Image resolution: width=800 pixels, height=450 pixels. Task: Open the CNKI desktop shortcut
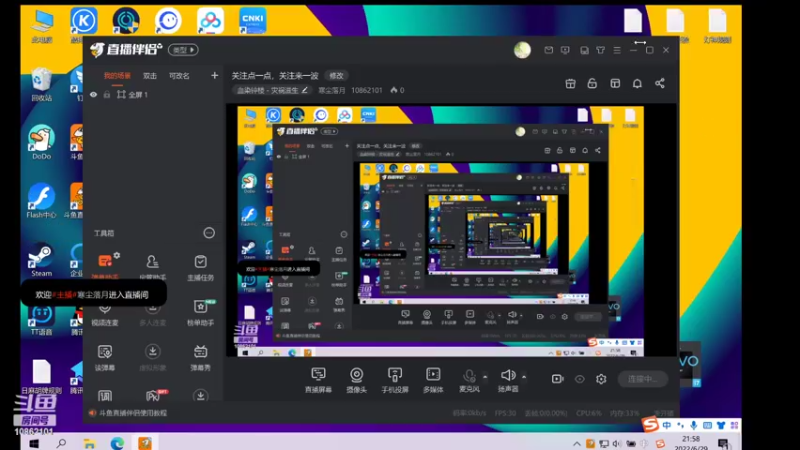click(x=253, y=21)
